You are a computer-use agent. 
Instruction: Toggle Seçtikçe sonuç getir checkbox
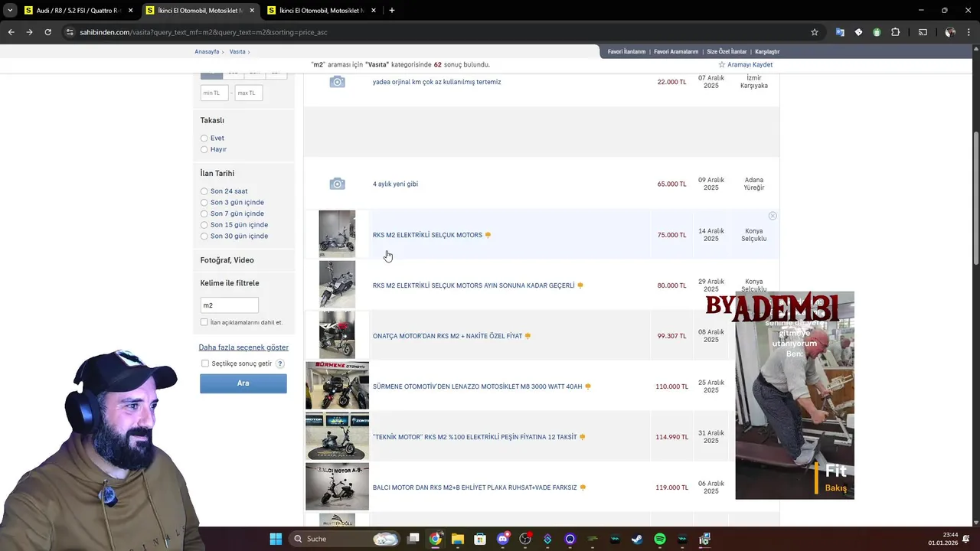pos(205,364)
